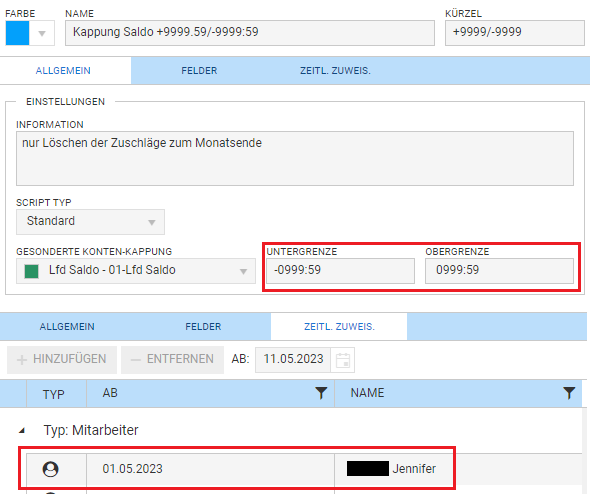This screenshot has height=503, width=593.
Task: Switch to the lower Allgemein tab
Action: click(x=67, y=327)
